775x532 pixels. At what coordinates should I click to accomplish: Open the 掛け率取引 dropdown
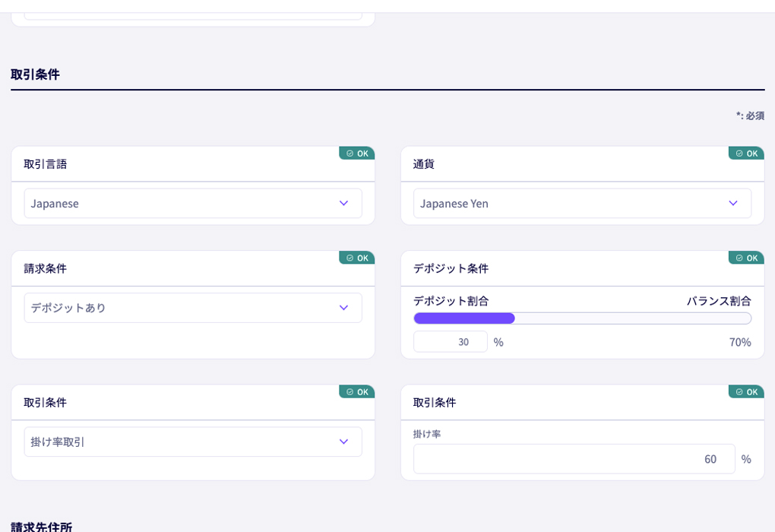pyautogui.click(x=193, y=442)
